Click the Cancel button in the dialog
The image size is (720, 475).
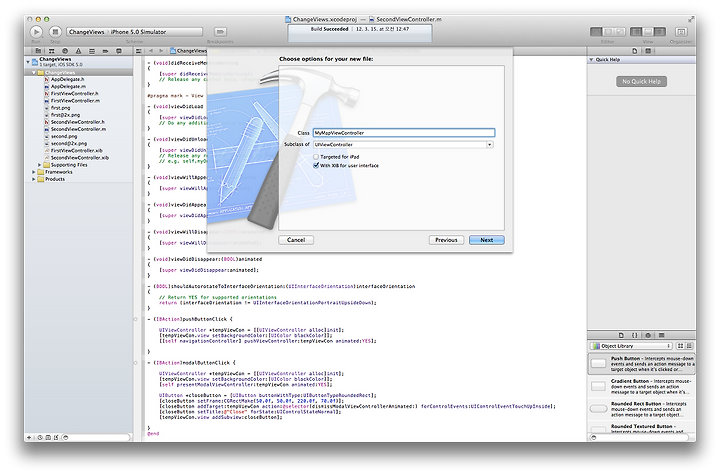296,240
